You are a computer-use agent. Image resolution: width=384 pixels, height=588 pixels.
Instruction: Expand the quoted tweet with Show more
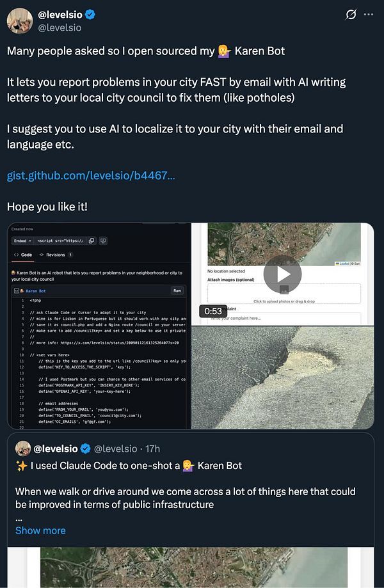point(40,530)
